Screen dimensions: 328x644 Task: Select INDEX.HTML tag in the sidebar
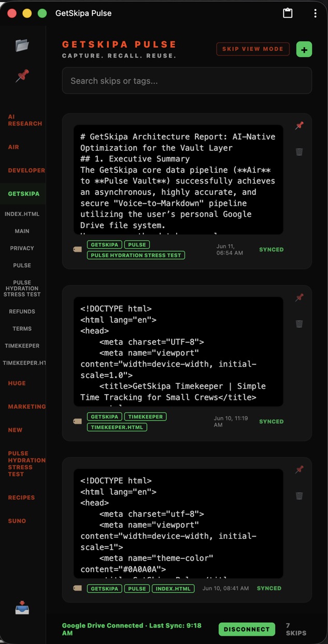coord(22,214)
